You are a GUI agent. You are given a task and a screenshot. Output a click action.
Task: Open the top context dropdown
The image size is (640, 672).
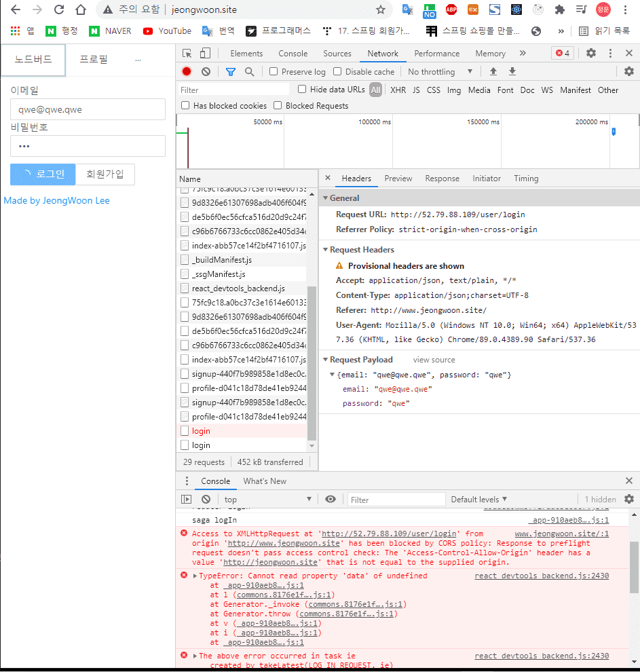(267, 500)
